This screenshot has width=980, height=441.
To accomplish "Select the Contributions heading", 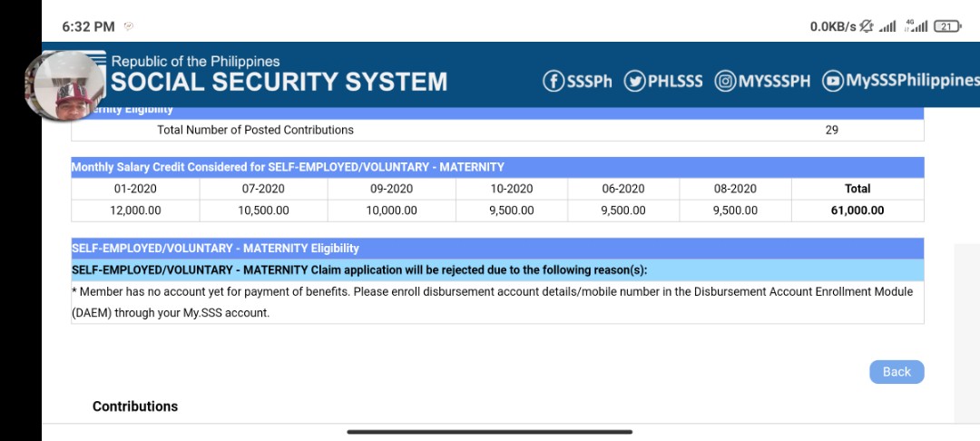I will click(x=135, y=407).
